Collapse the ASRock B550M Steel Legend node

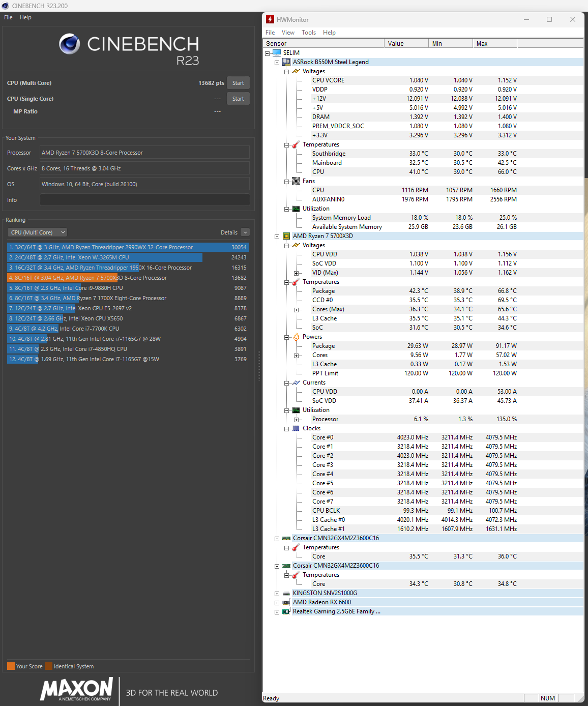point(277,63)
